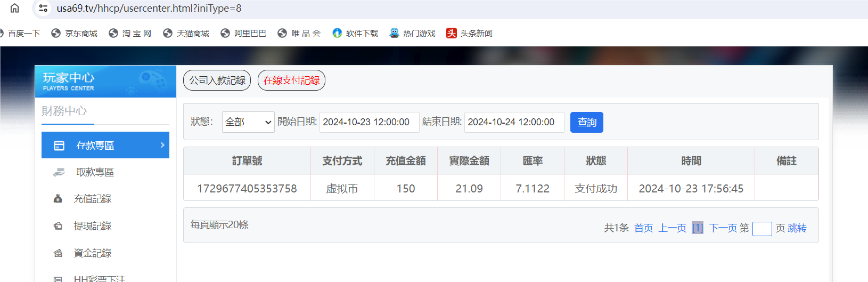
Task: Click the blue 查詢 button
Action: click(587, 122)
